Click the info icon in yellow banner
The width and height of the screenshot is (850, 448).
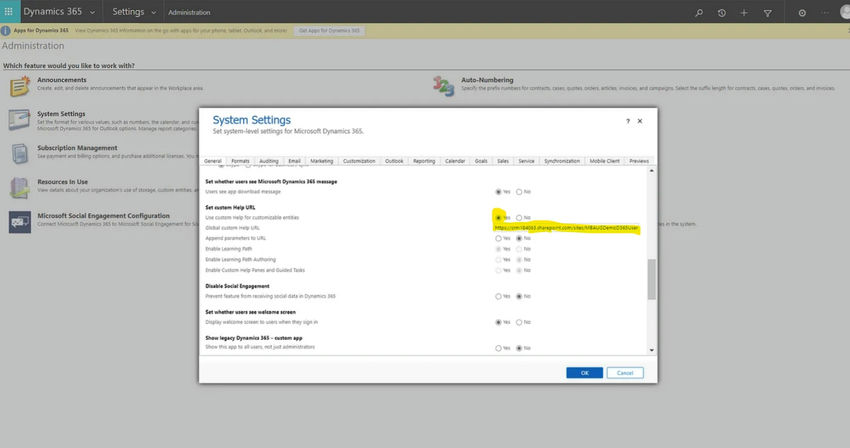point(5,31)
